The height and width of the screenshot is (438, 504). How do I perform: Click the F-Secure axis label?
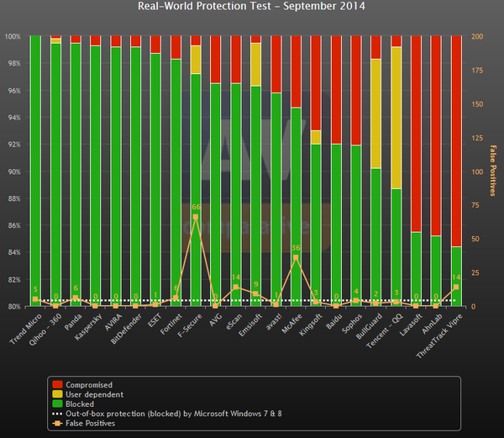(x=190, y=325)
